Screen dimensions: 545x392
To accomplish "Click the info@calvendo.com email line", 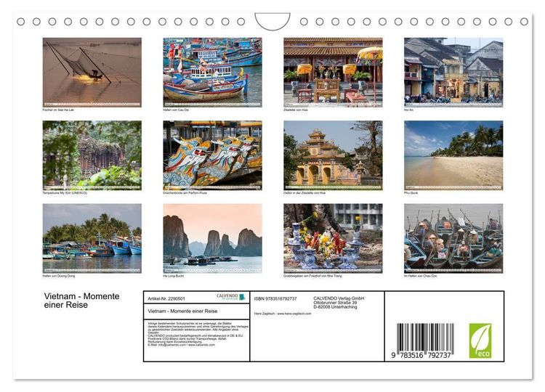I will pos(182,345).
